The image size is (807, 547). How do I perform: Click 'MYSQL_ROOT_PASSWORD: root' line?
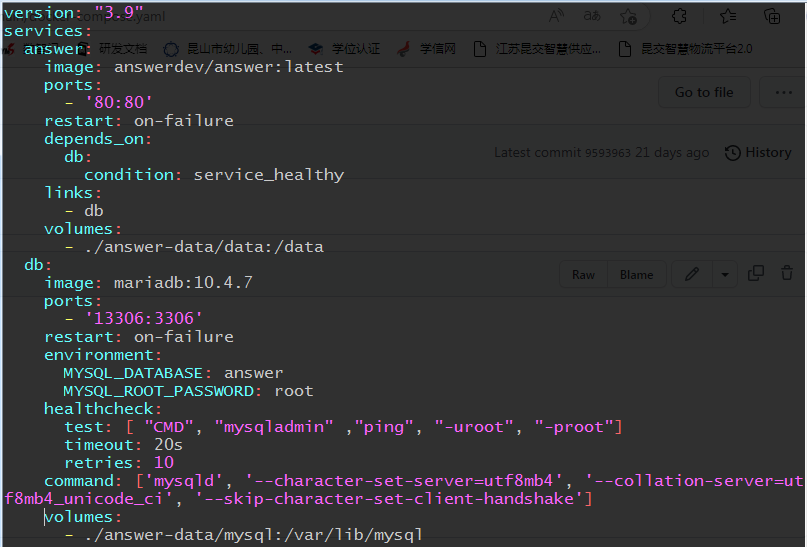188,391
